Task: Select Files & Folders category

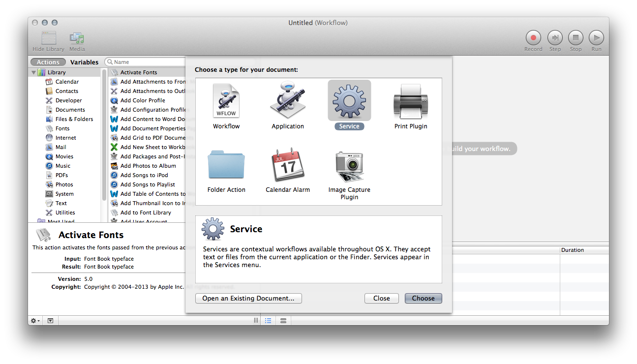Action: pyautogui.click(x=74, y=119)
